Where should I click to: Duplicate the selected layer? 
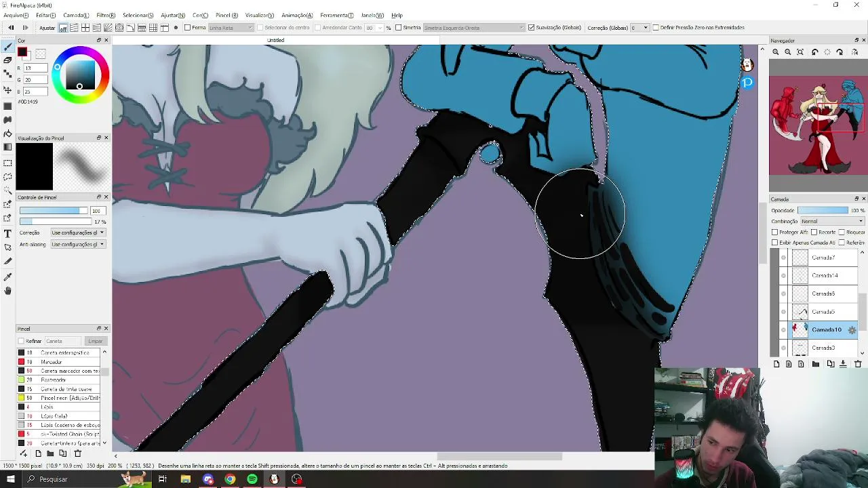830,364
